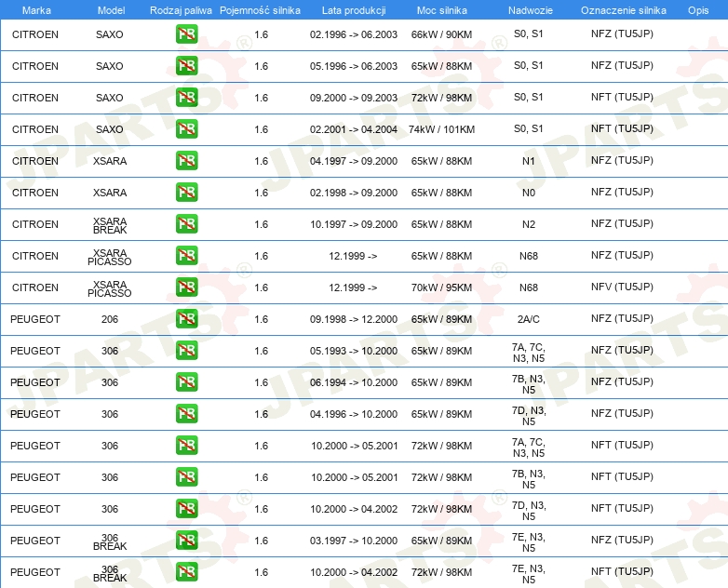Select the Oznaczenie silnika column header
The width and height of the screenshot is (728, 588).
(624, 10)
